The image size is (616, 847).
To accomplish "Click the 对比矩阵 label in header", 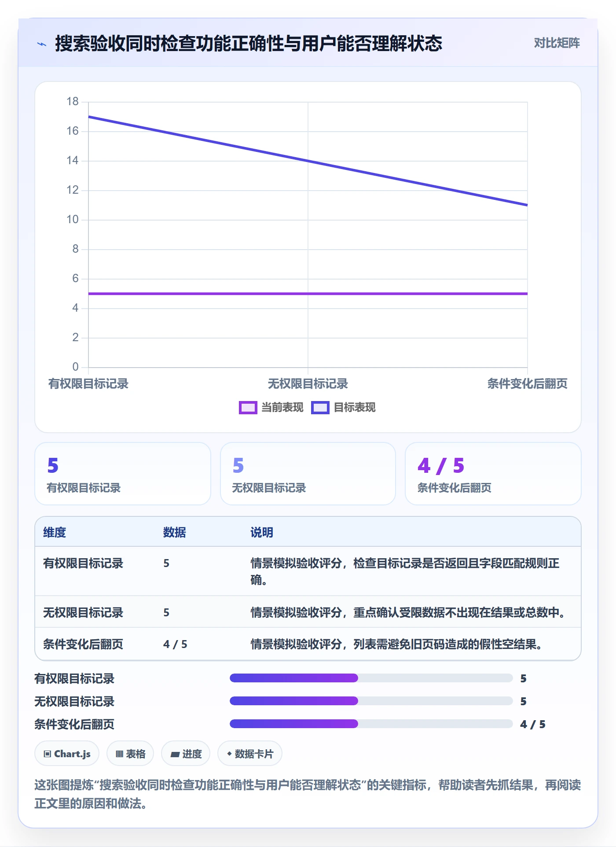I will tap(557, 43).
